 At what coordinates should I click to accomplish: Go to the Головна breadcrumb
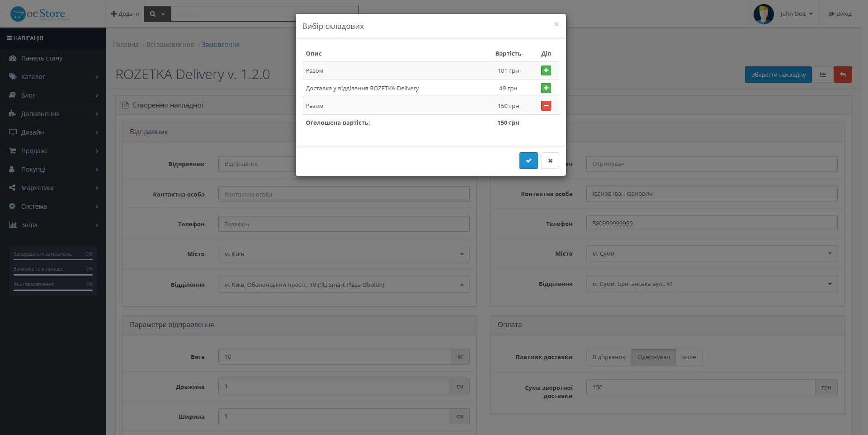[126, 45]
